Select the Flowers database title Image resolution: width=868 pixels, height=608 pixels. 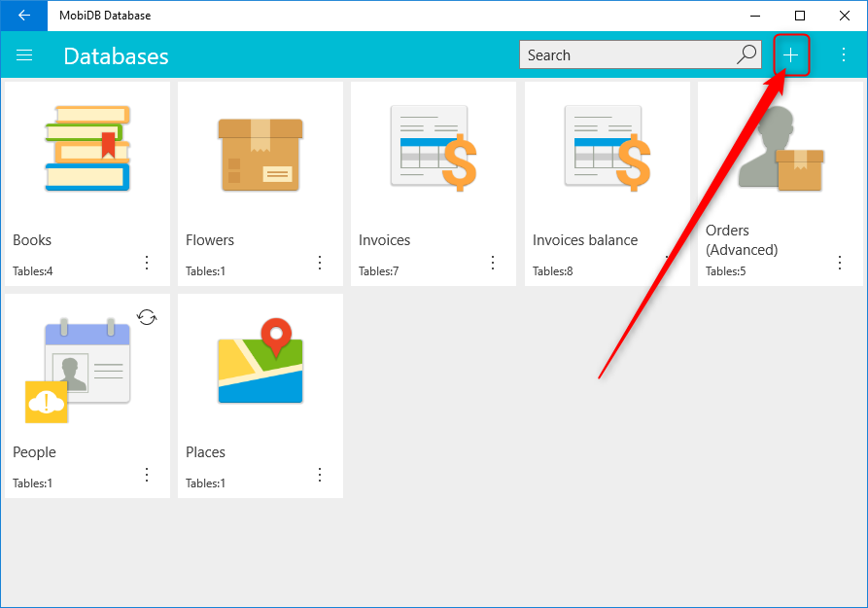click(x=210, y=240)
